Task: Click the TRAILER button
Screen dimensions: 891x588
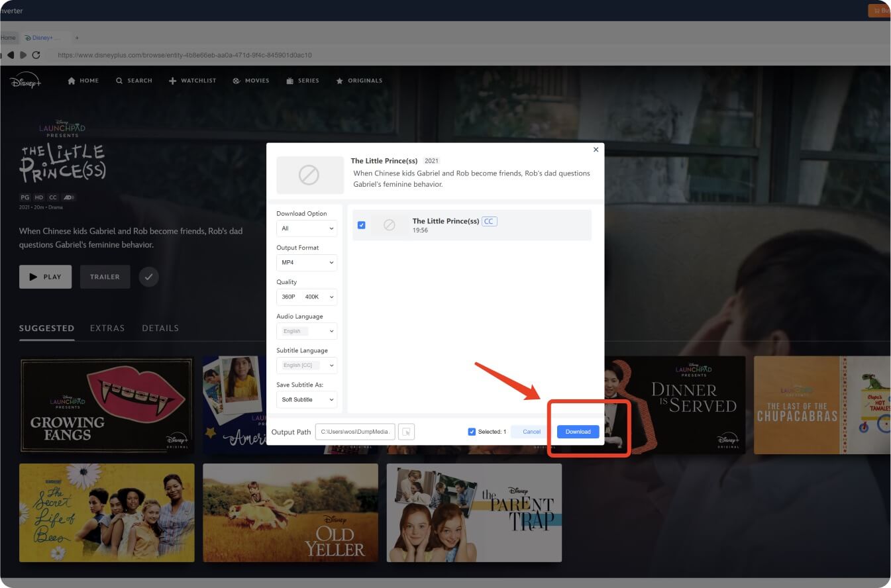Action: [105, 277]
